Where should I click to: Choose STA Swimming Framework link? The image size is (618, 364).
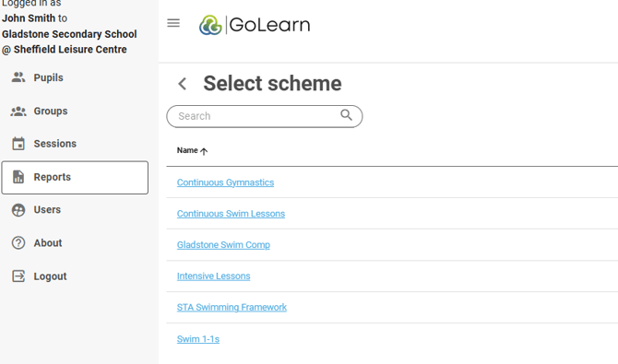click(x=232, y=307)
